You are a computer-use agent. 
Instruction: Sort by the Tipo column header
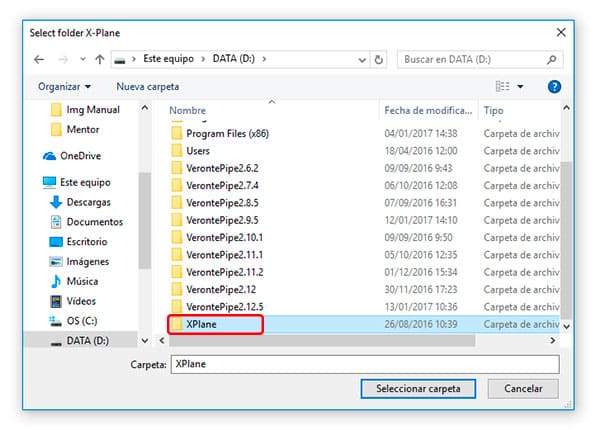pos(493,111)
